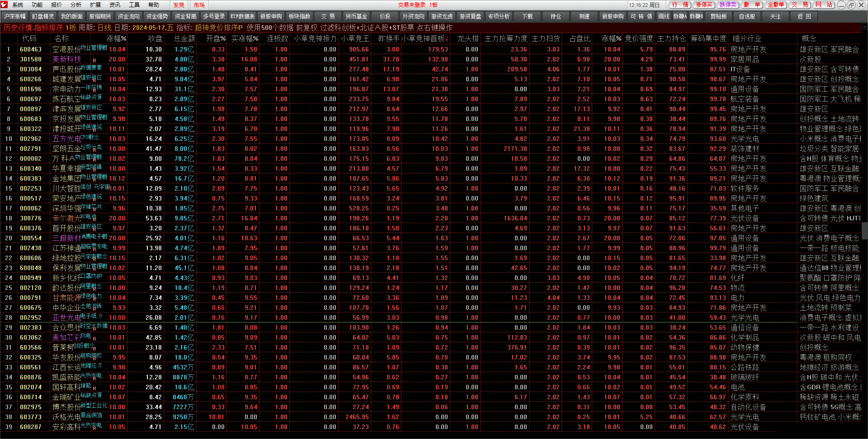
Task: Open the 盯盘精灵 toolbar tool
Action: [43, 16]
